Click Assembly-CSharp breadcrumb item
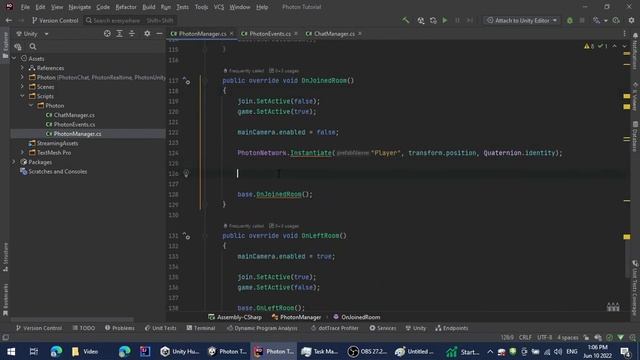The height and width of the screenshot is (360, 640). tap(235, 317)
